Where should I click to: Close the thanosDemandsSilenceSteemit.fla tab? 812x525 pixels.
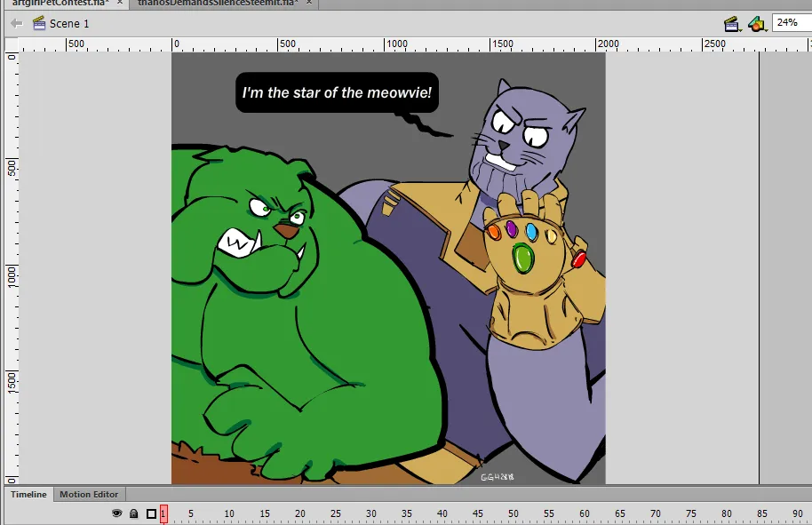[308, 3]
